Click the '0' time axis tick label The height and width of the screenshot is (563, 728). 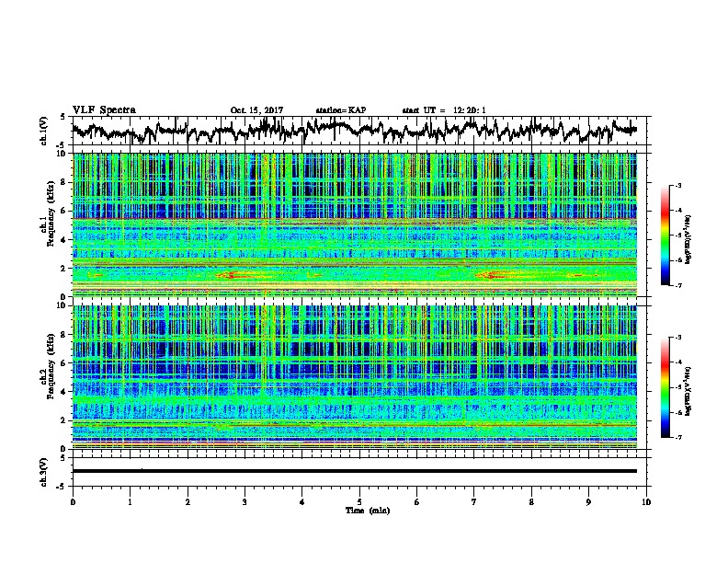(73, 502)
